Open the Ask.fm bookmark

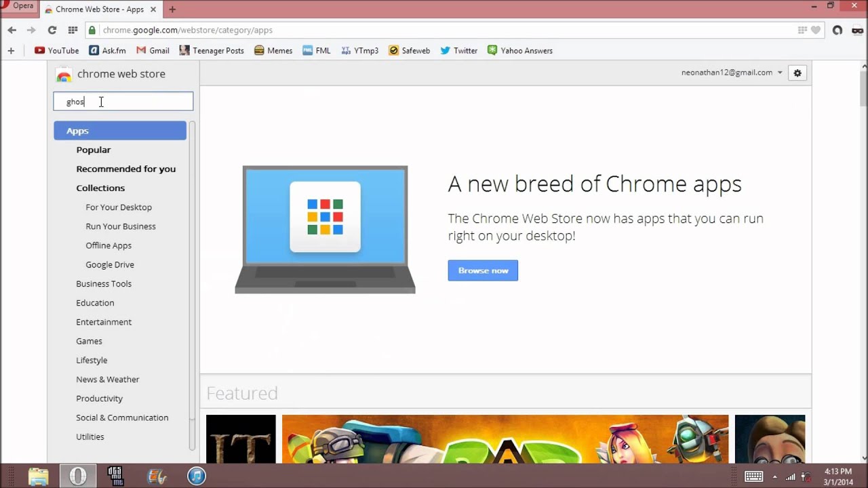pos(108,50)
